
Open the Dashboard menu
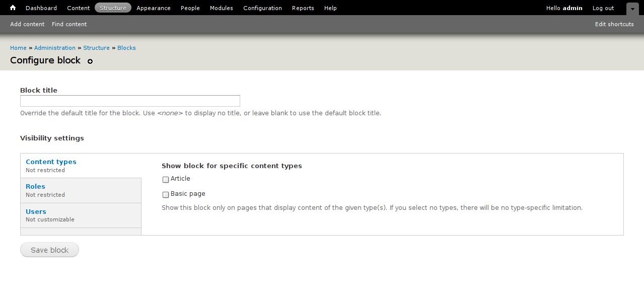click(x=41, y=8)
